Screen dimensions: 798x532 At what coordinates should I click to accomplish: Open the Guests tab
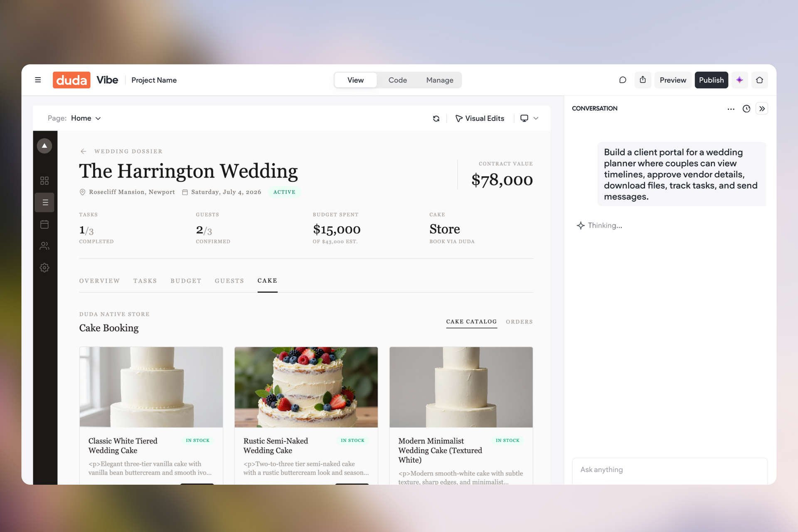point(229,281)
